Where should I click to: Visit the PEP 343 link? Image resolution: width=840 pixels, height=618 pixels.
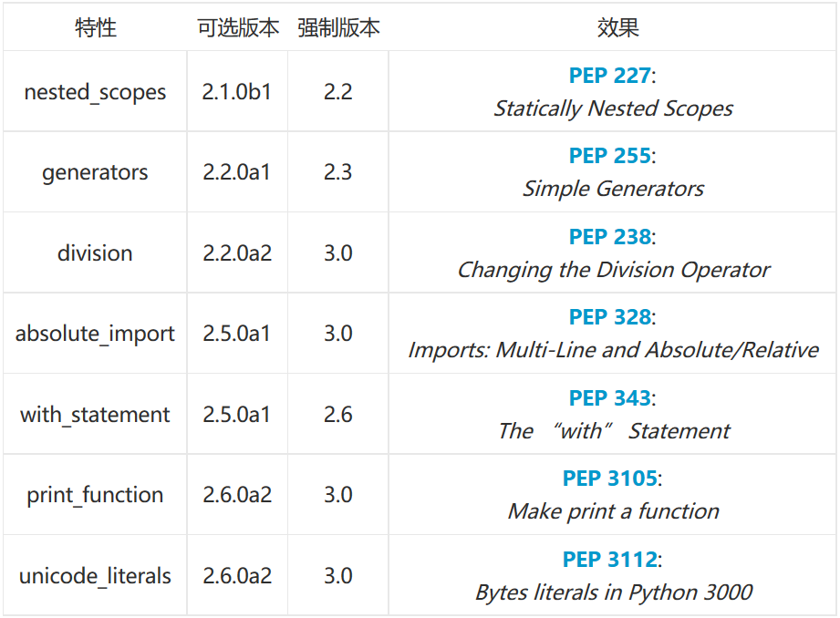coord(609,398)
